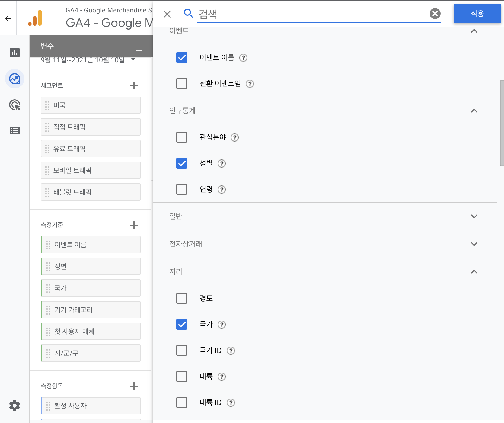Viewport: 504px width, 423px height.
Task: Open the Reports bar chart icon in sidebar
Action: (x=15, y=52)
